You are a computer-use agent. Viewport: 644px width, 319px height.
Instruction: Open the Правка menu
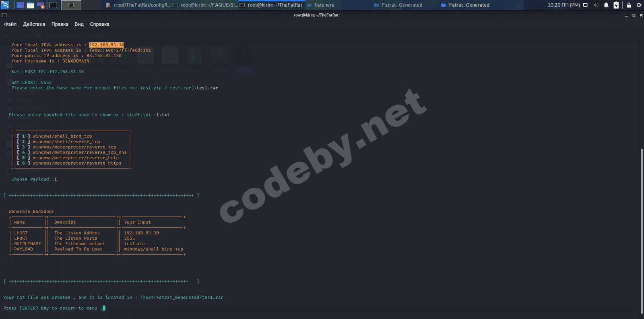(x=60, y=24)
